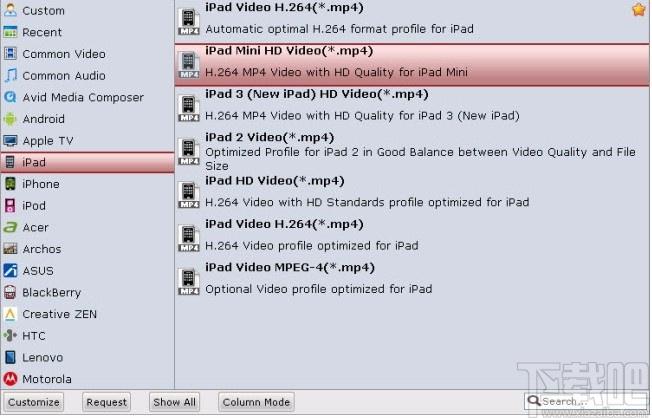Open the Recent category
652x418 pixels.
point(87,32)
